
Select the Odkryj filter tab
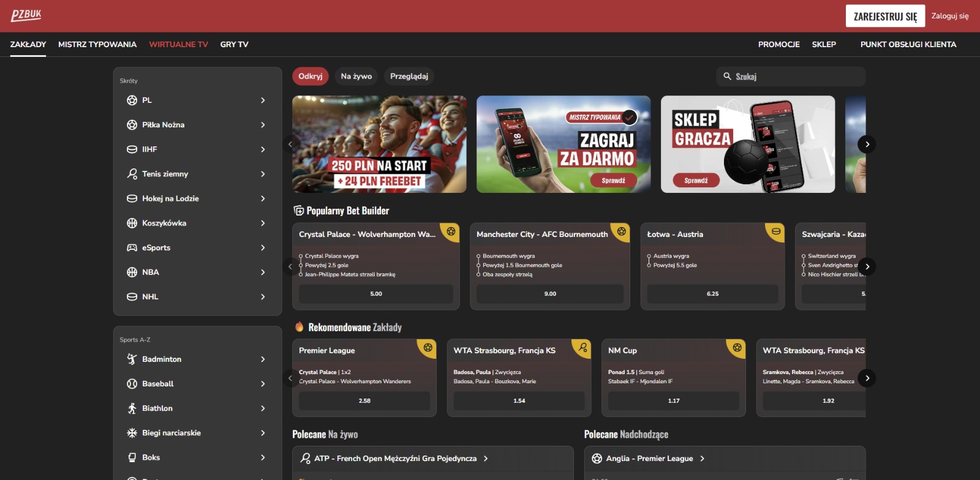tap(311, 77)
